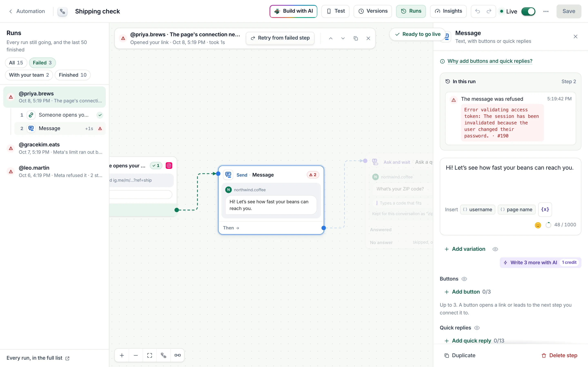Toggle the eye icon beside Quick replies

pyautogui.click(x=477, y=328)
